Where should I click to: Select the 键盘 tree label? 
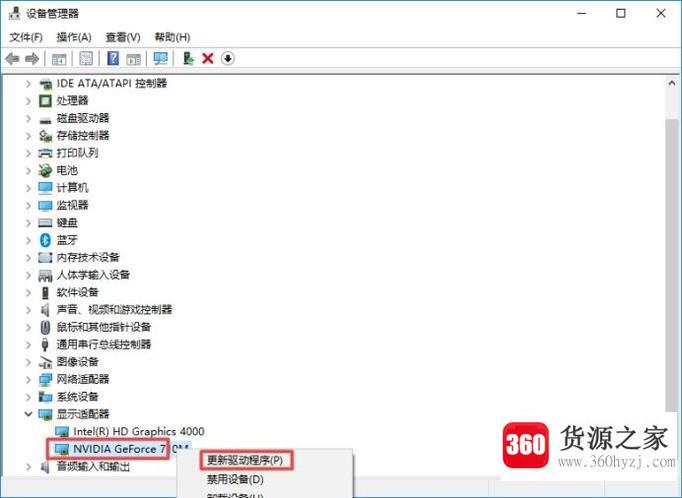67,223
